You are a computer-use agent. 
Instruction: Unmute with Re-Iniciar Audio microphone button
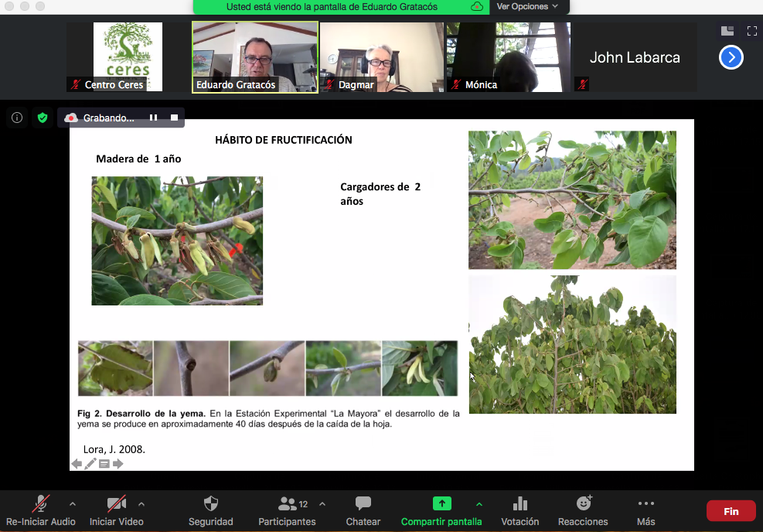click(41, 510)
